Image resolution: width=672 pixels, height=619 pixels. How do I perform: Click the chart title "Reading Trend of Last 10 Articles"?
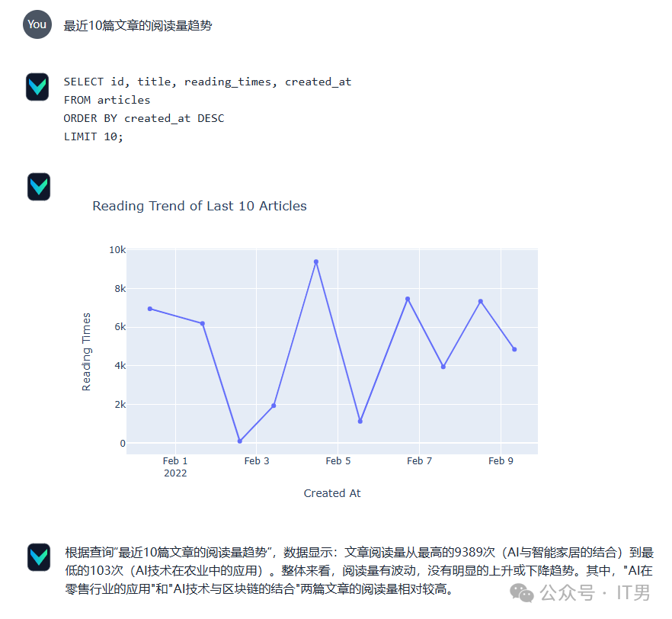[200, 206]
